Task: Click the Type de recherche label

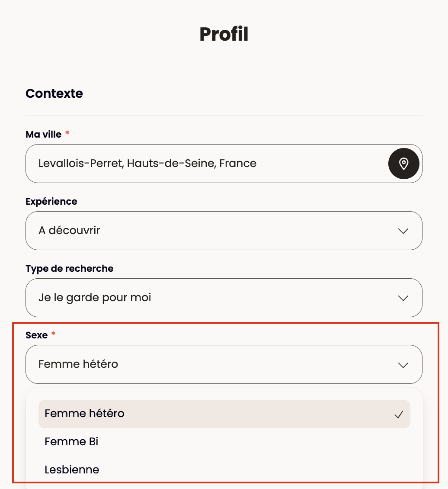Action: (x=70, y=268)
